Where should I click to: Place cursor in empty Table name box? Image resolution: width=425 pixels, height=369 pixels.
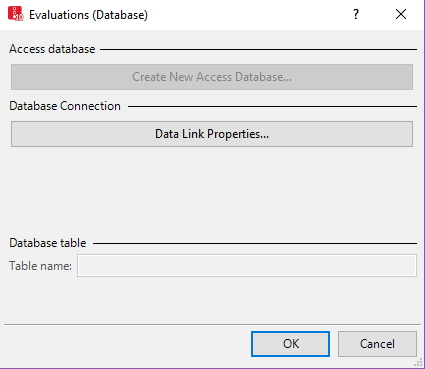(x=247, y=266)
